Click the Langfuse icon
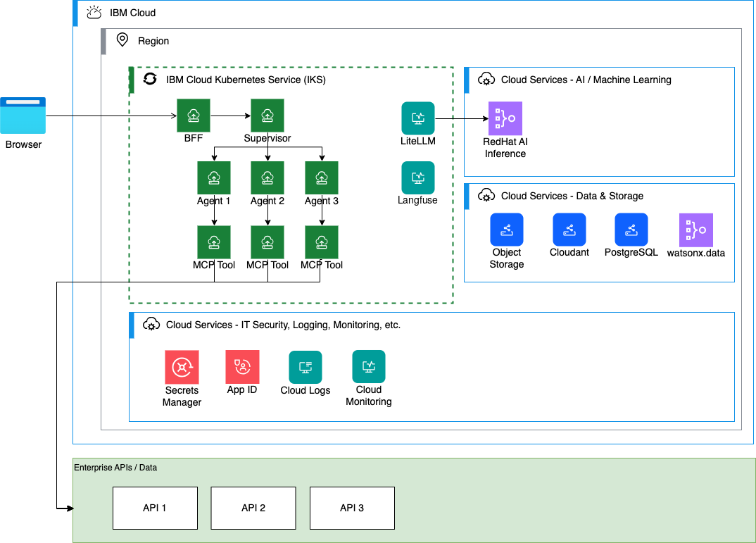756x543 pixels. (x=418, y=177)
